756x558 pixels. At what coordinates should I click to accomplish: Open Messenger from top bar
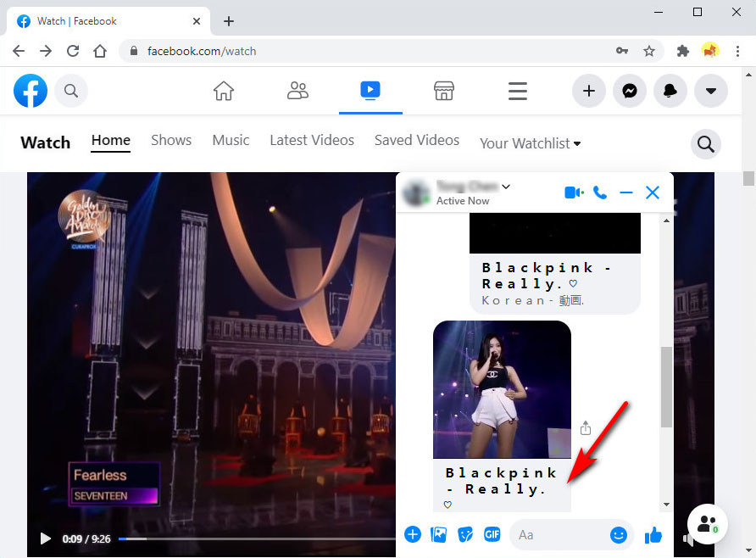click(629, 91)
